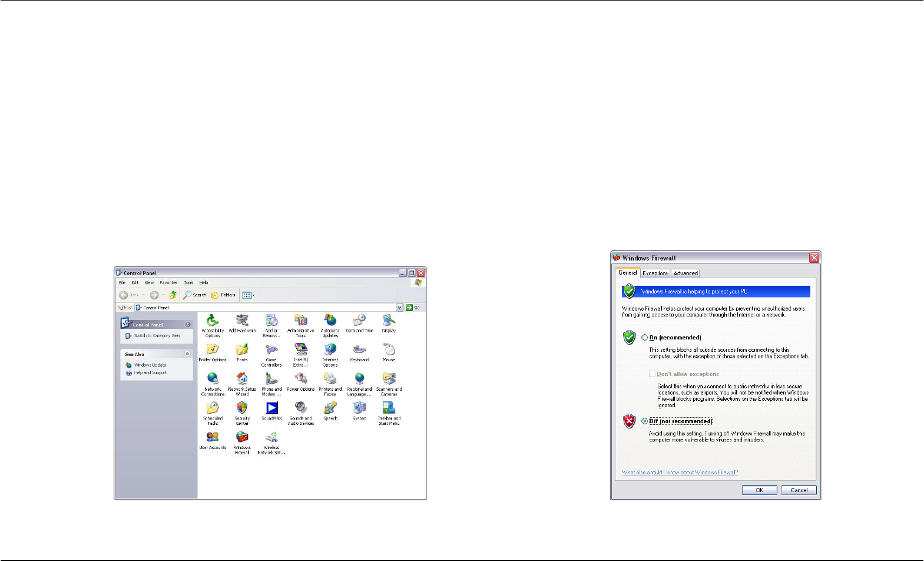This screenshot has height=561, width=924.
Task: Click OK in Windows Firewall dialog
Action: (x=759, y=490)
